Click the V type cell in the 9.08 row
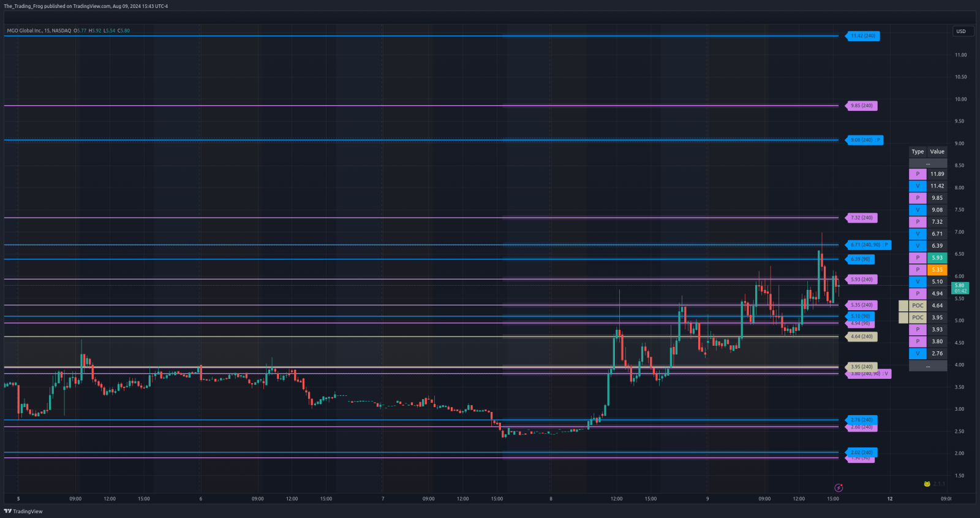Viewport: 980px width, 518px height. [x=918, y=210]
